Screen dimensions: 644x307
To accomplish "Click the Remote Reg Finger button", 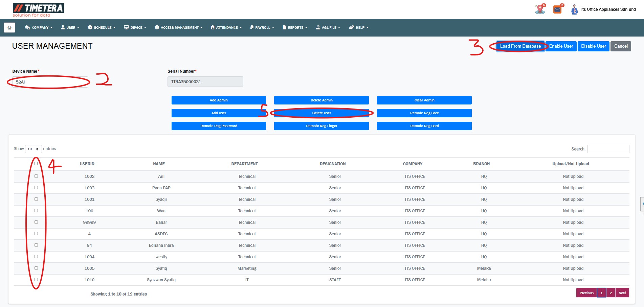I will pos(321,126).
